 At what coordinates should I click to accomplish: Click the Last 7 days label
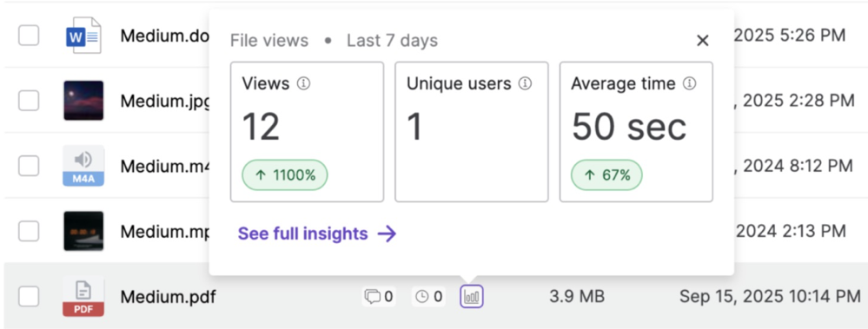coord(392,41)
